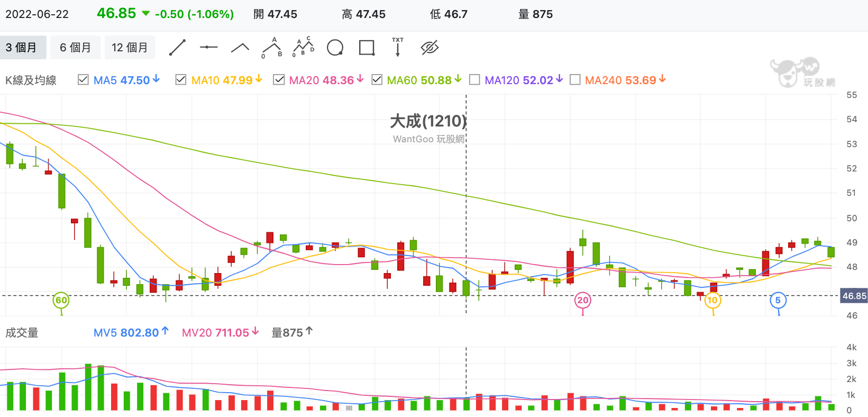868x417 pixels.
Task: Uncheck the MA5 moving average checkbox
Action: [83, 80]
